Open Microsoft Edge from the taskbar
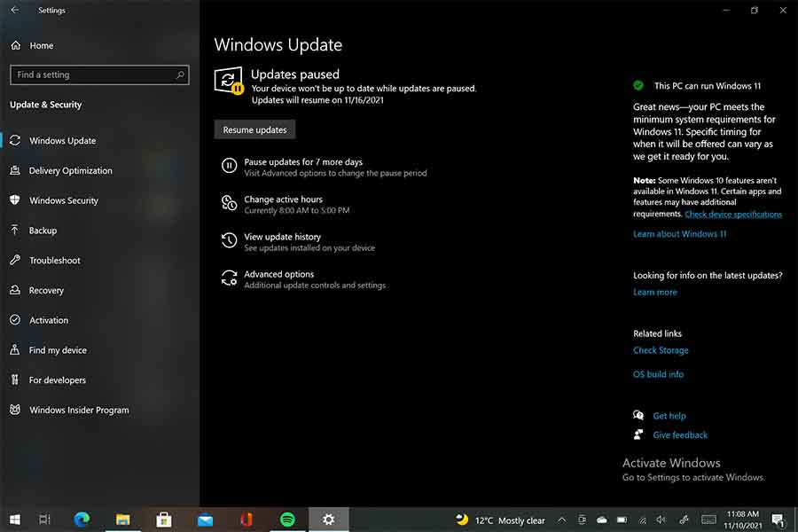 click(82, 520)
